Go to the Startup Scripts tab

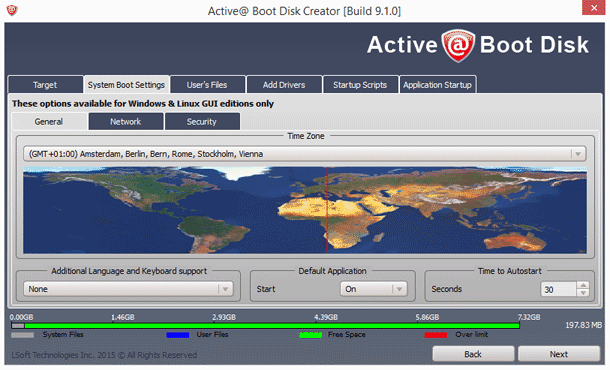(360, 84)
